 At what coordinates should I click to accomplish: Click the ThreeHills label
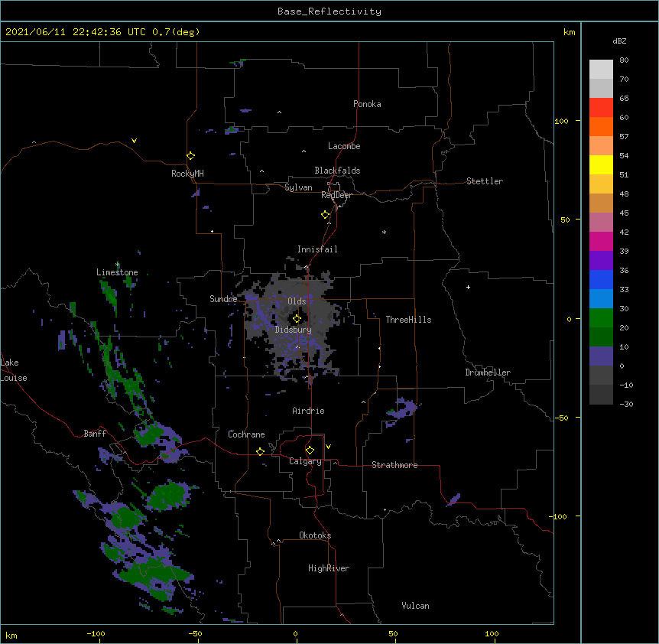(x=408, y=320)
